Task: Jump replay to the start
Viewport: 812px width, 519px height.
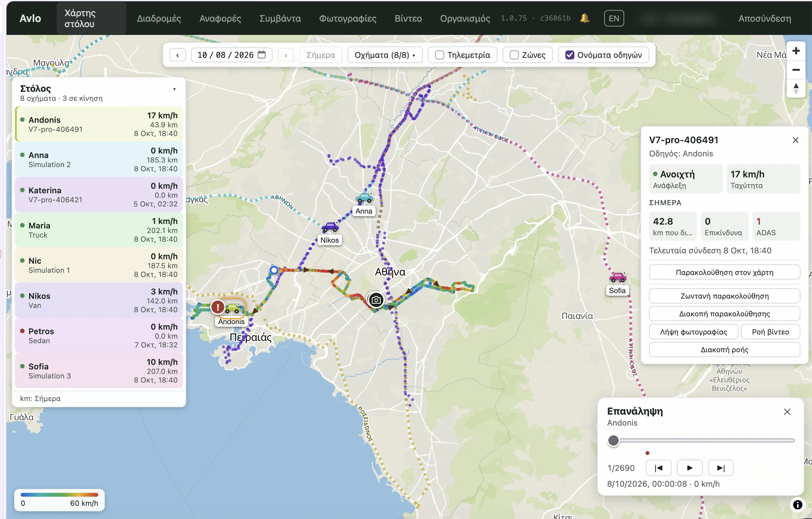Action: pyautogui.click(x=658, y=468)
